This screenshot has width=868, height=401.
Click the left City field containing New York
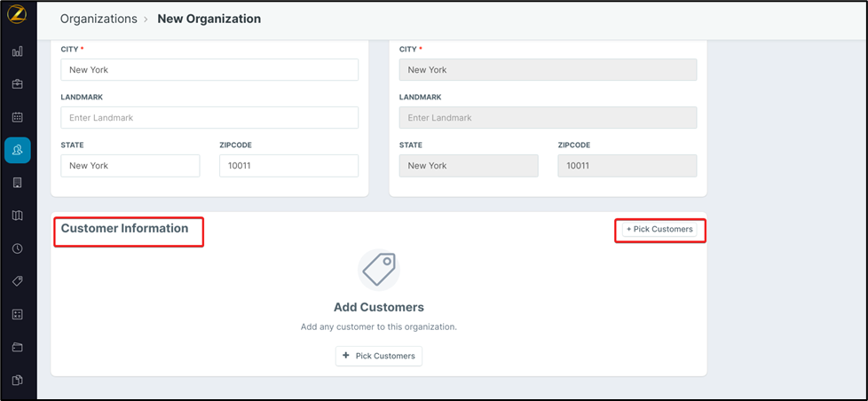point(209,70)
